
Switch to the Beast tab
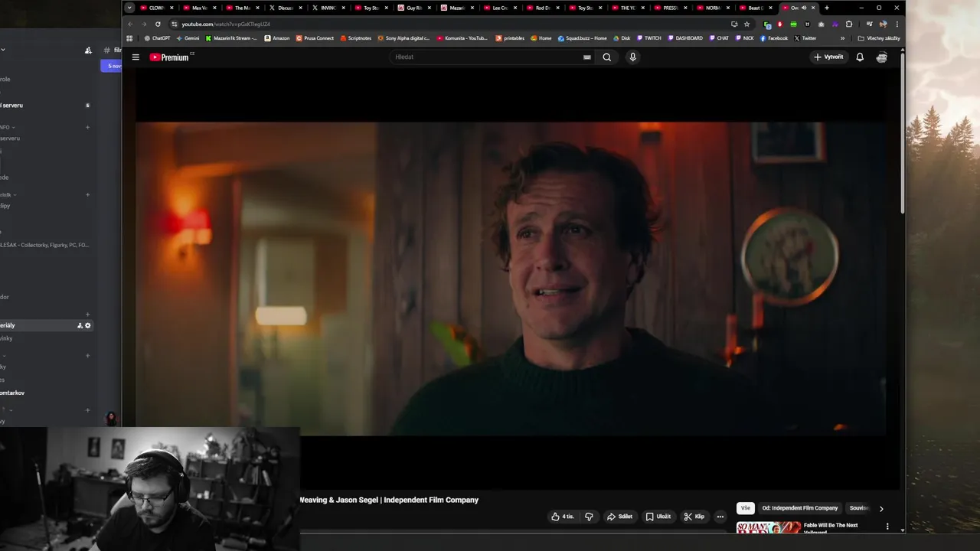[x=756, y=8]
